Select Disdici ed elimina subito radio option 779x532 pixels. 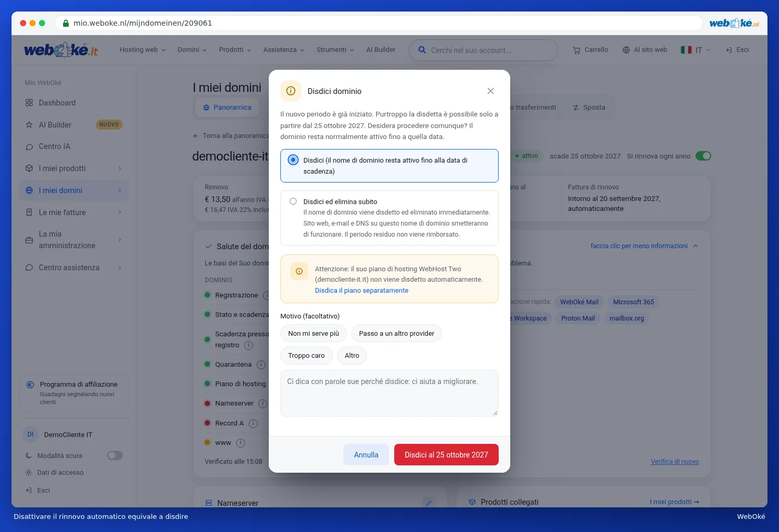click(x=293, y=201)
